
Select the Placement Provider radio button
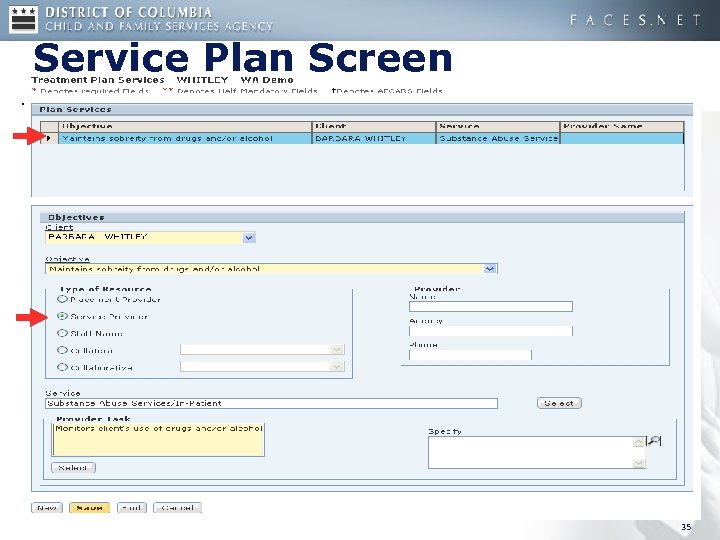click(62, 299)
